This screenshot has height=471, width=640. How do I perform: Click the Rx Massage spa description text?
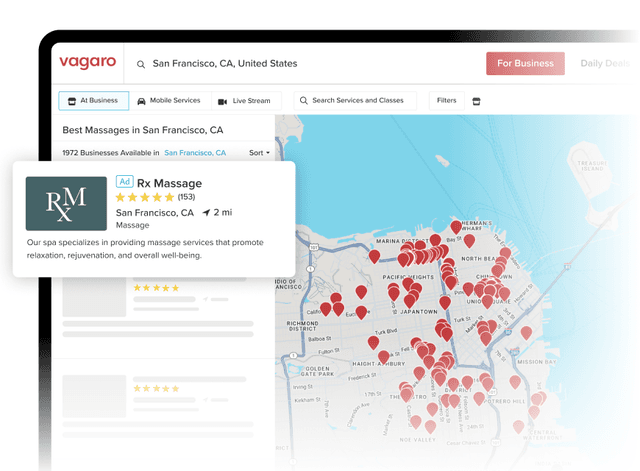145,249
